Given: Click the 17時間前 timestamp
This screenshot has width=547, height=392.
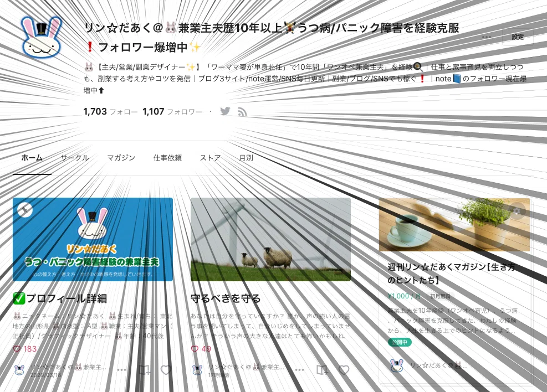Looking at the screenshot, I should [x=219, y=375].
